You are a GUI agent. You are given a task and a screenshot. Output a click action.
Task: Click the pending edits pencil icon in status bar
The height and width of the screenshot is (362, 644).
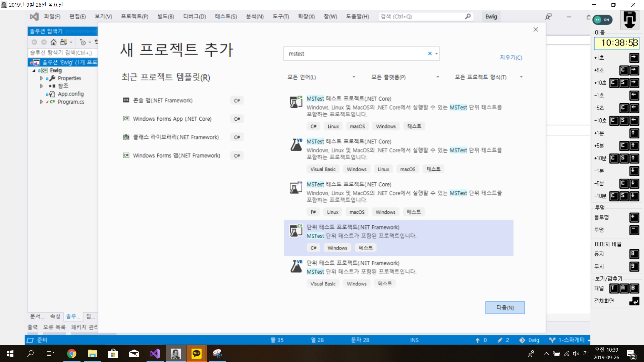(500, 340)
